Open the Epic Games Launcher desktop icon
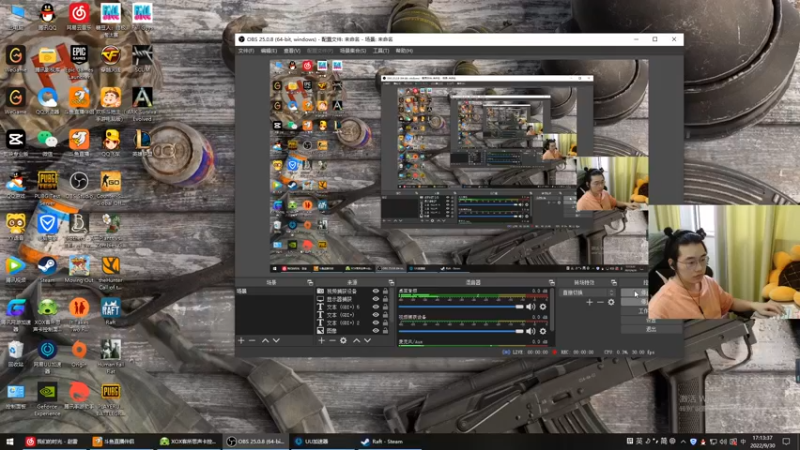Screen dimensions: 800x450 tap(79, 60)
